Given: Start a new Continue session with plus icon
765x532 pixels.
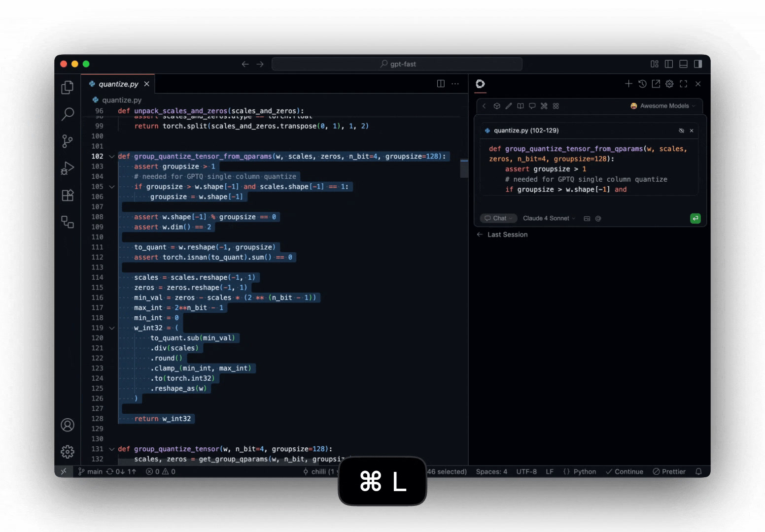Looking at the screenshot, I should pos(628,84).
